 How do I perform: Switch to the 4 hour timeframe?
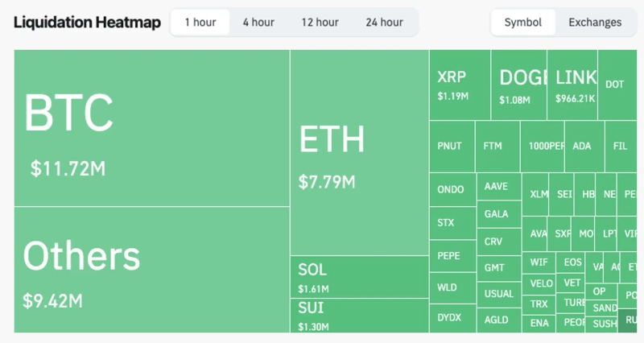click(x=258, y=22)
